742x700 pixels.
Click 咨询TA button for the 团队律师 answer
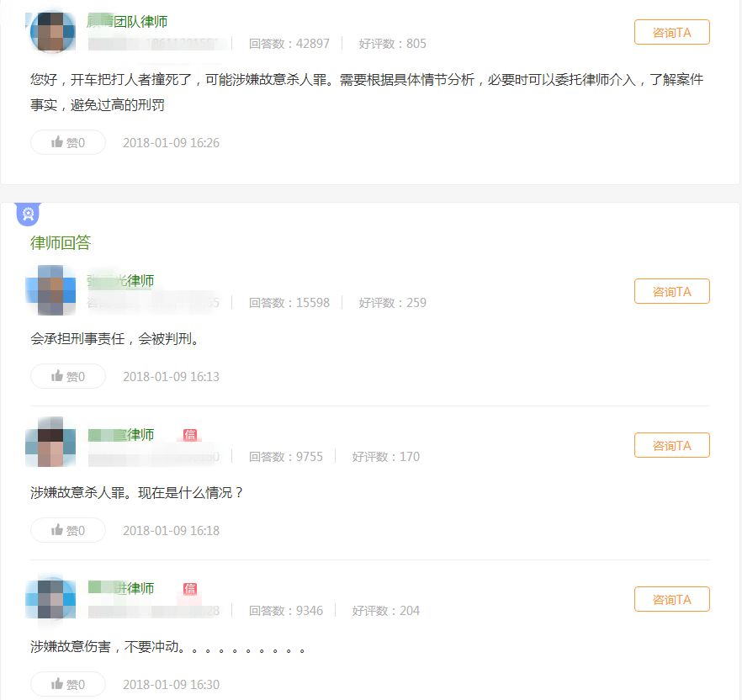(671, 32)
